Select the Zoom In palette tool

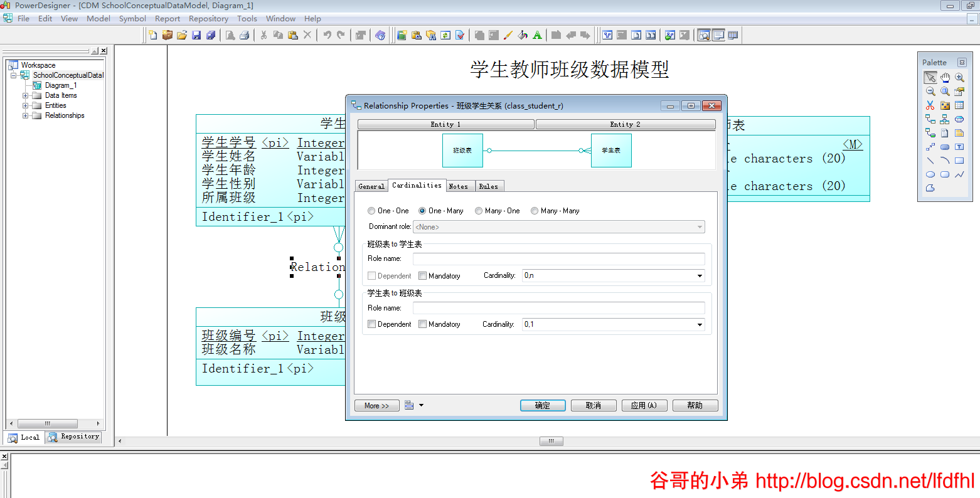959,77
